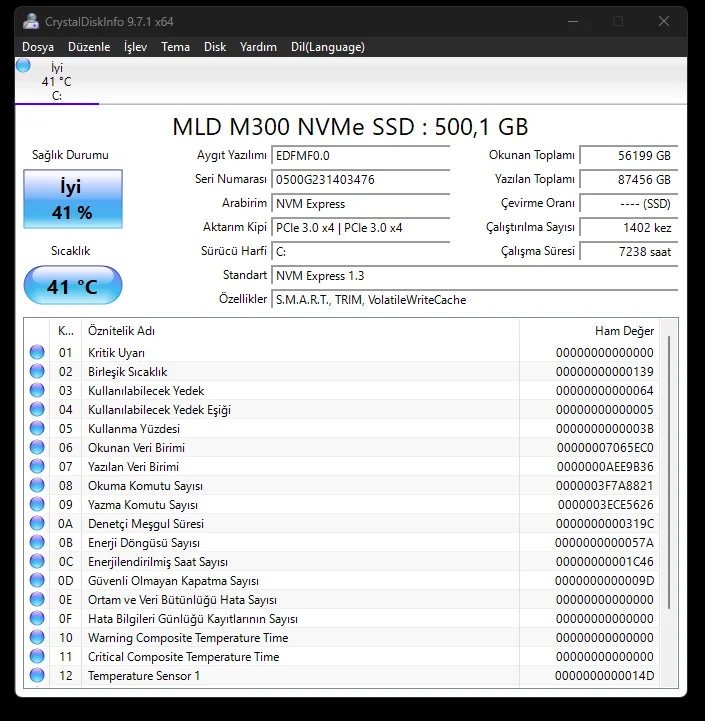The height and width of the screenshot is (721, 705).
Task: Click the blue status orb for drive C:
Action: click(23, 65)
